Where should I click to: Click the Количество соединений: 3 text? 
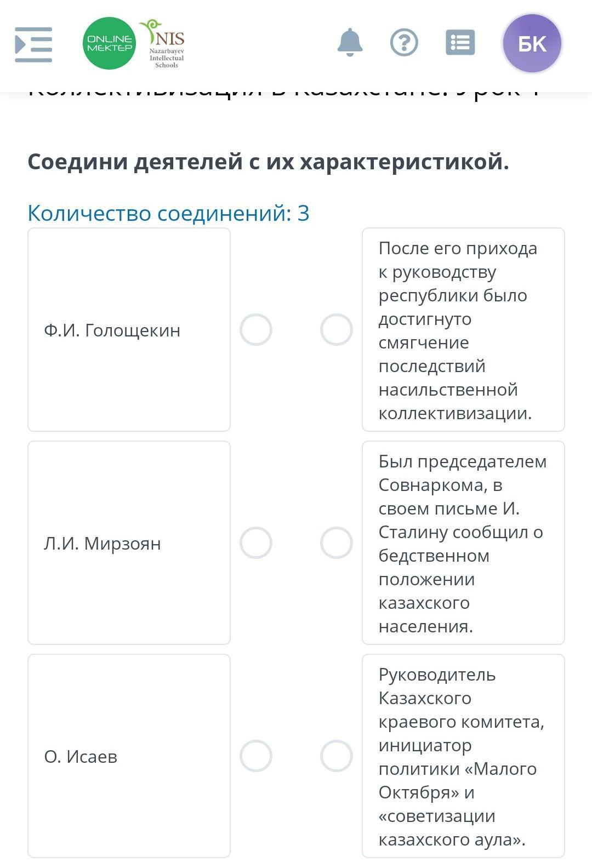pyautogui.click(x=168, y=213)
